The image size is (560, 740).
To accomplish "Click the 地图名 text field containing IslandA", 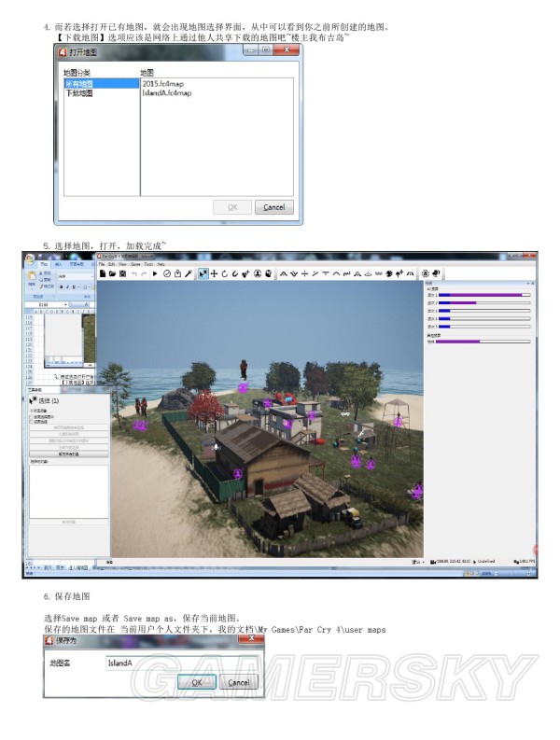I will tap(182, 663).
